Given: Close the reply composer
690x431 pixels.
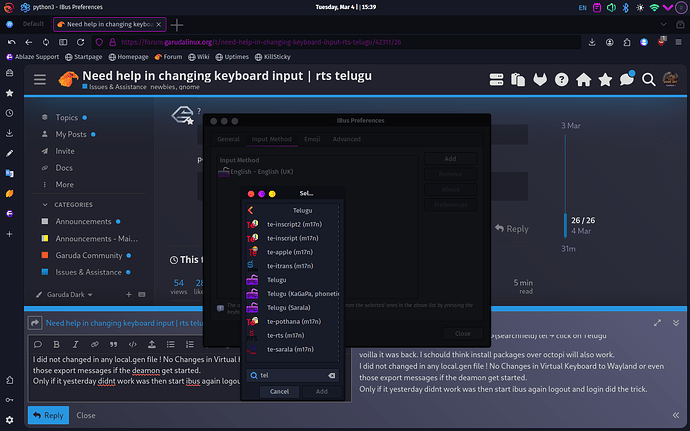Looking at the screenshot, I should (x=86, y=415).
